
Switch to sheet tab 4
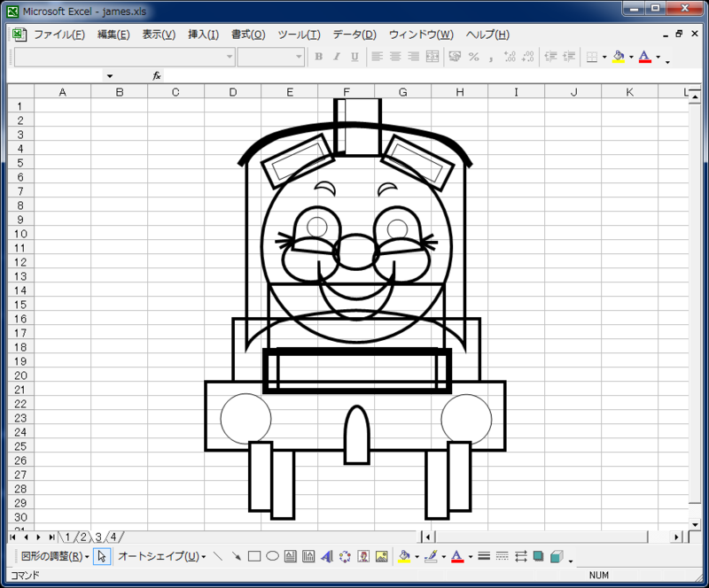point(113,537)
